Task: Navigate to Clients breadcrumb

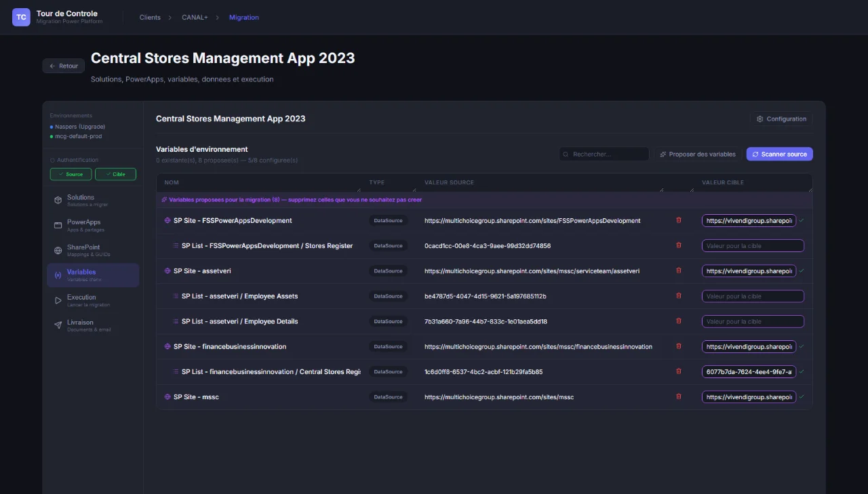Action: pyautogui.click(x=150, y=18)
